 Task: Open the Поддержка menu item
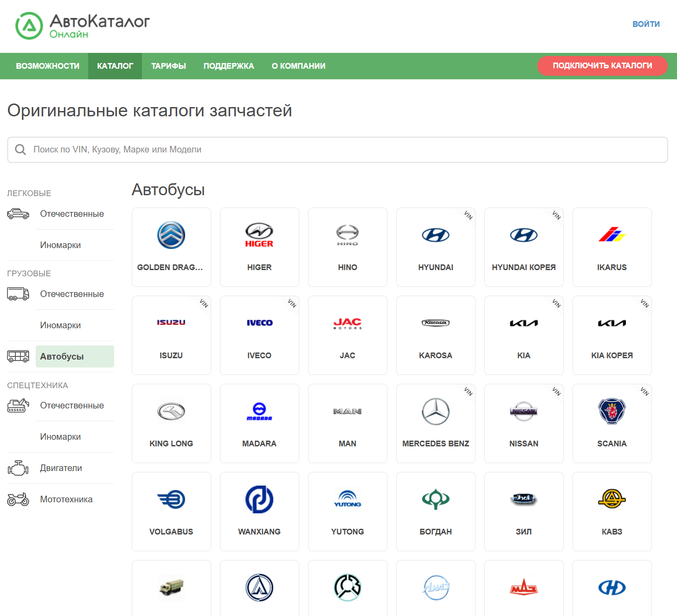point(229,66)
